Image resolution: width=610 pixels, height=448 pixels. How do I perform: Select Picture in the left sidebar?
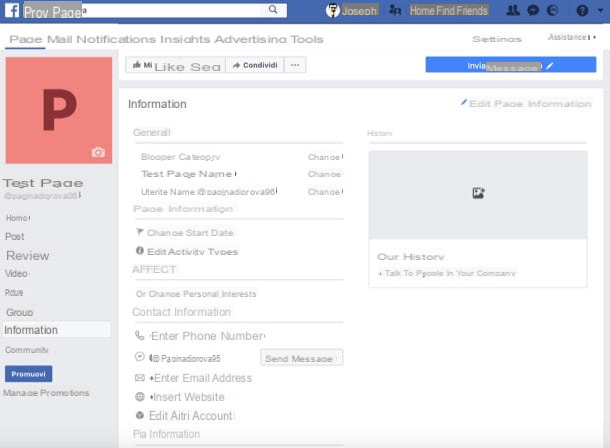[x=14, y=292]
